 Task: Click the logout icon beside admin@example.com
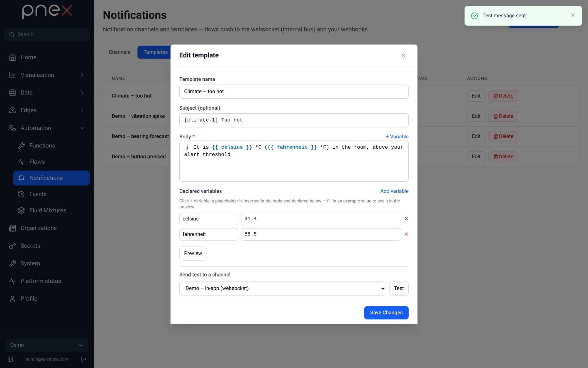click(x=84, y=359)
